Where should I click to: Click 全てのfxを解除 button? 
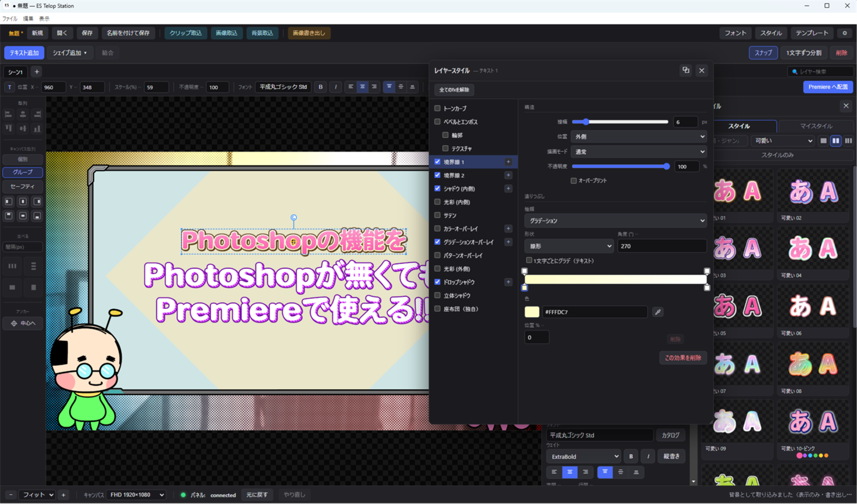coord(454,90)
